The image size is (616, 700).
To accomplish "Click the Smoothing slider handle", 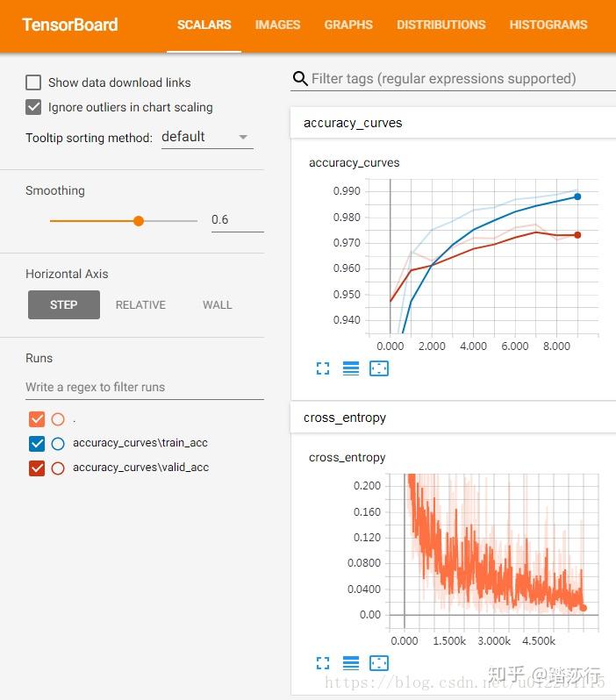I will click(x=139, y=221).
